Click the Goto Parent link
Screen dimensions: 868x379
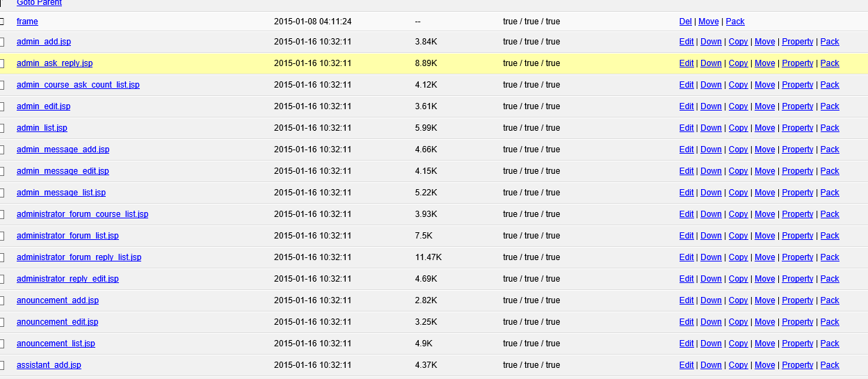[39, 3]
